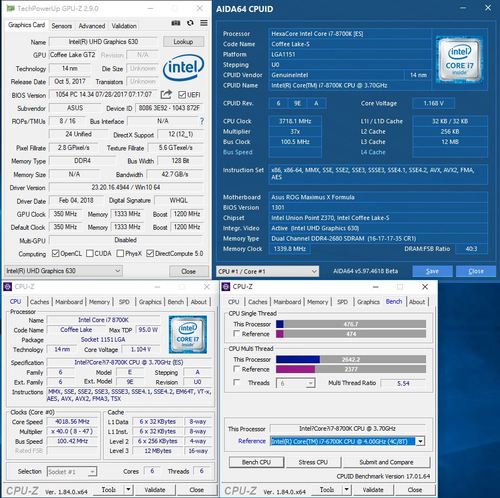Click the Single Thread This Processor score bar
Screen dimensions: 500x498
point(351,324)
